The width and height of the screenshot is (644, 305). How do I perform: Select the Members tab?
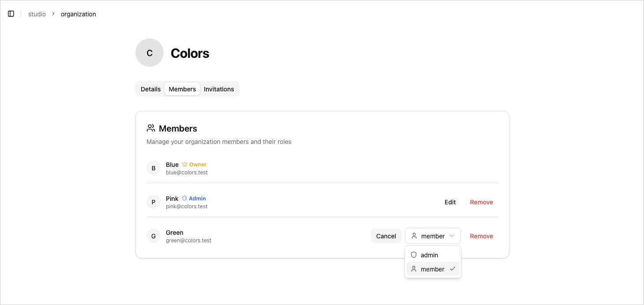tap(182, 89)
